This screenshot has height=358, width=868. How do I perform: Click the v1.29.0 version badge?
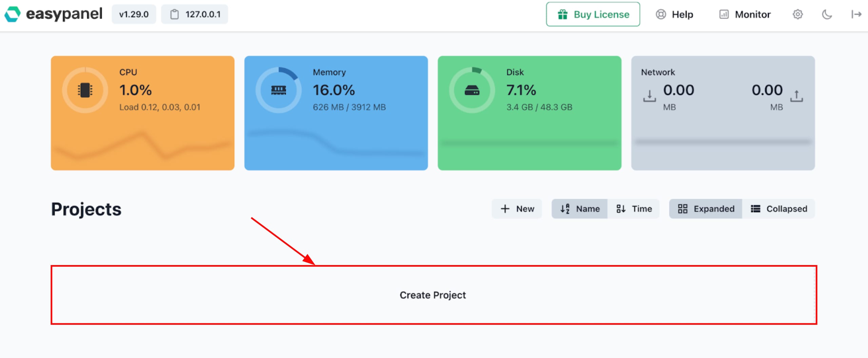coord(134,14)
